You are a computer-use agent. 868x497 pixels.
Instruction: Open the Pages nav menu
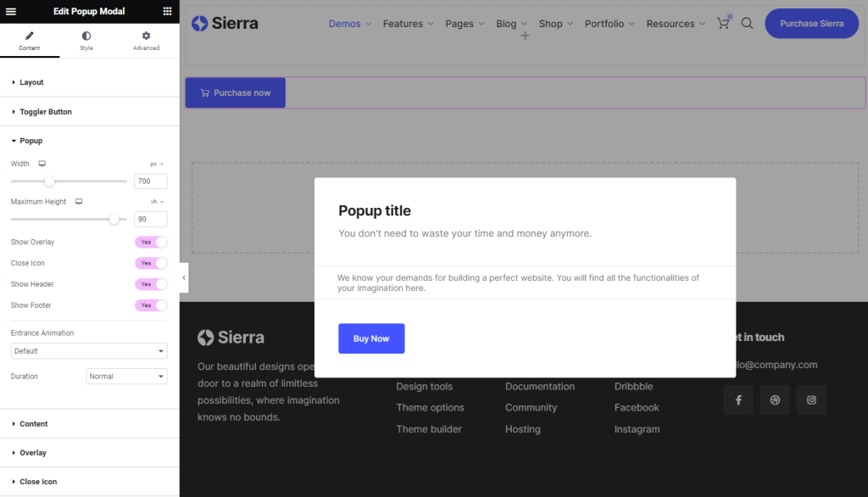(465, 24)
